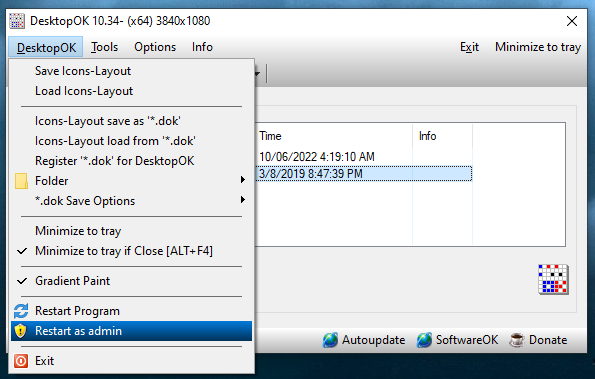Click the SoftwareOK globe icon

coord(424,340)
